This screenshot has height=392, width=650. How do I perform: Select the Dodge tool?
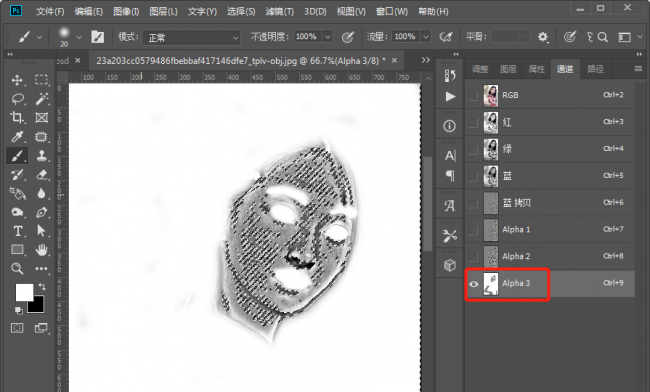click(17, 212)
